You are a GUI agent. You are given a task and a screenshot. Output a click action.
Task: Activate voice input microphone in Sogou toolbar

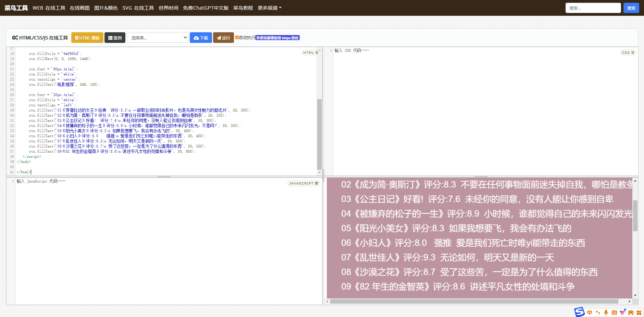[606, 312]
